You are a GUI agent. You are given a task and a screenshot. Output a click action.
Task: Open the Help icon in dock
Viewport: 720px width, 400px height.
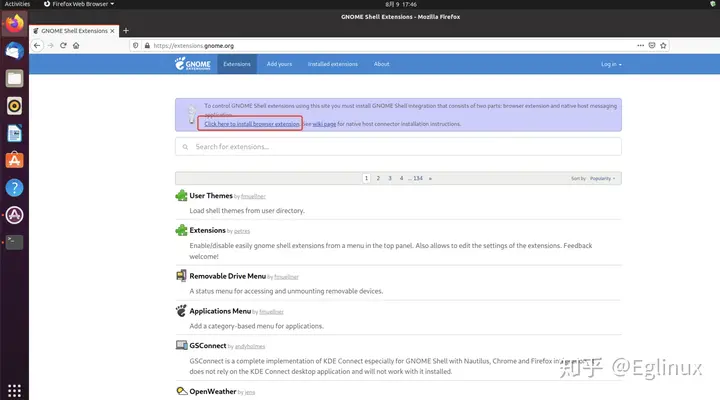14,188
